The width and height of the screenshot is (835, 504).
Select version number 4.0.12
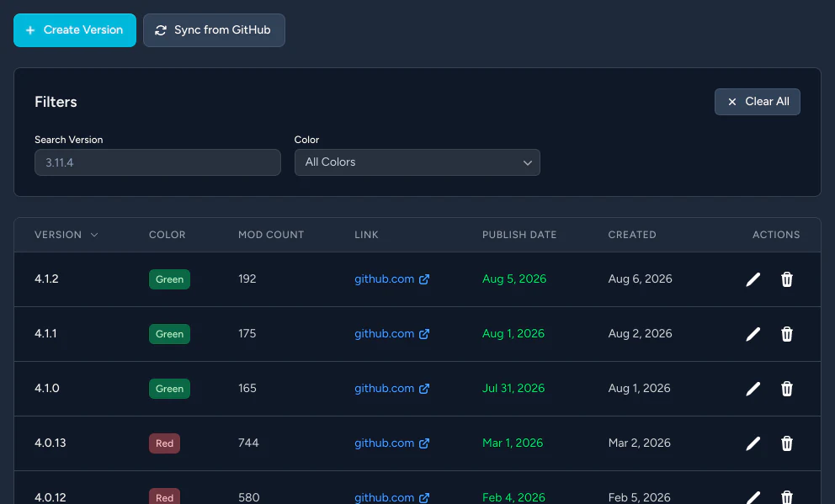50,497
